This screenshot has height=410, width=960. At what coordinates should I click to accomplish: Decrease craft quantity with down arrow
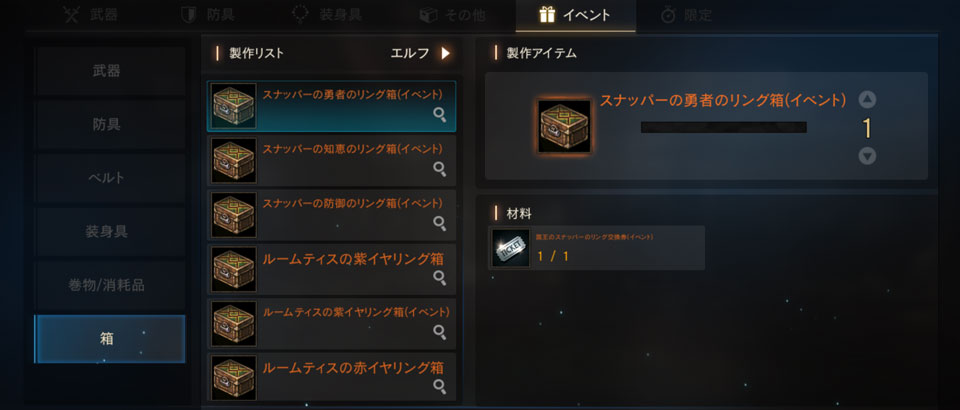point(867,156)
